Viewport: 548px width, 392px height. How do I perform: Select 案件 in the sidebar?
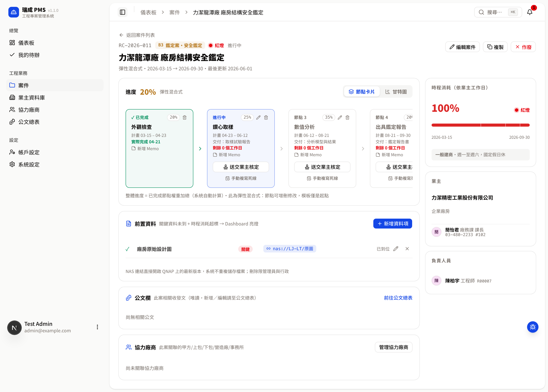click(x=55, y=85)
